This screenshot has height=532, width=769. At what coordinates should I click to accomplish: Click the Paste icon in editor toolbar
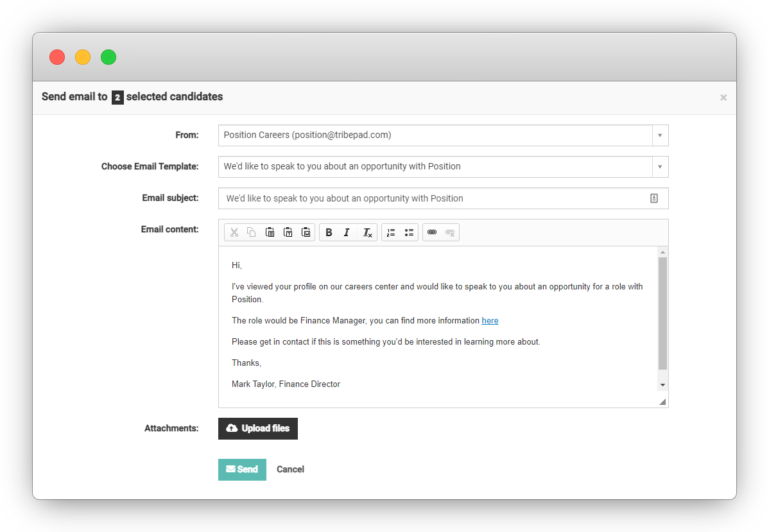point(270,232)
